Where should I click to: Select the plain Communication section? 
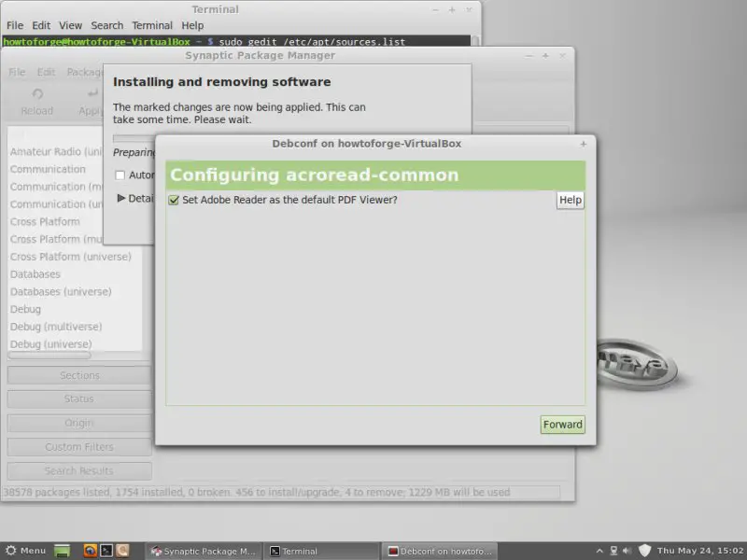[48, 169]
